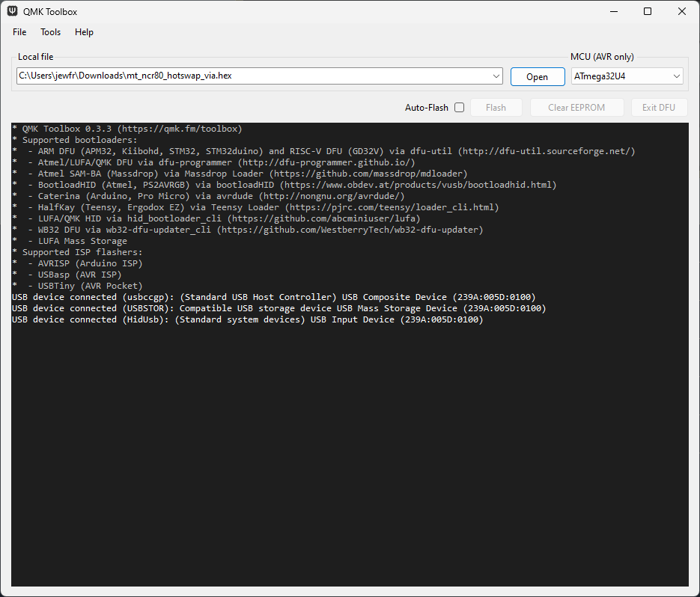700x597 pixels.
Task: Click the 'QMK Toolbox 0.3.3' log line
Action: coord(127,129)
